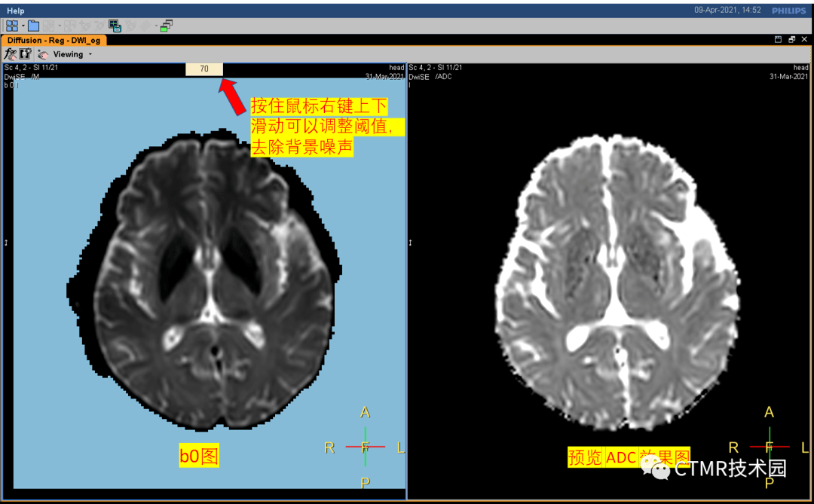The width and height of the screenshot is (814, 504).
Task: Open the Help menu
Action: tap(15, 11)
